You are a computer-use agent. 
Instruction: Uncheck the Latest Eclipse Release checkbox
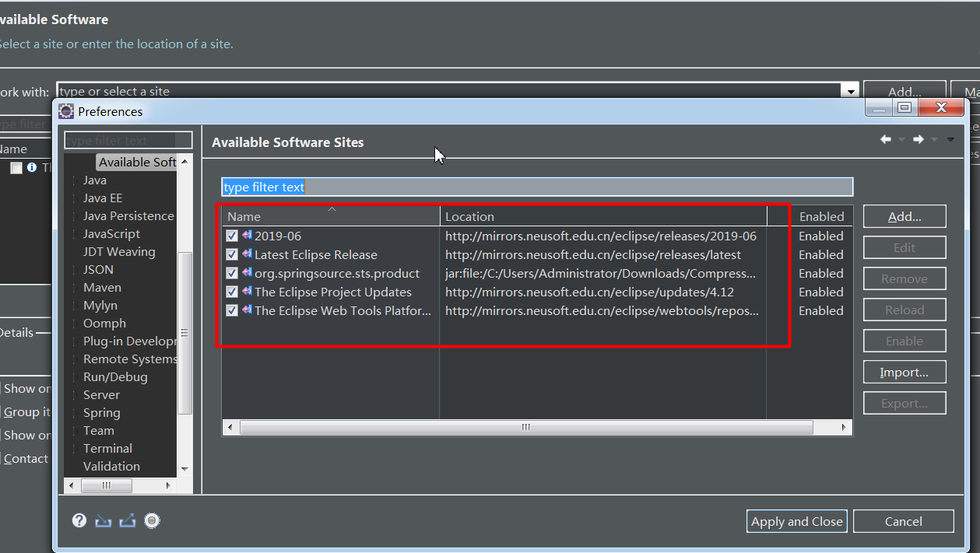tap(231, 254)
